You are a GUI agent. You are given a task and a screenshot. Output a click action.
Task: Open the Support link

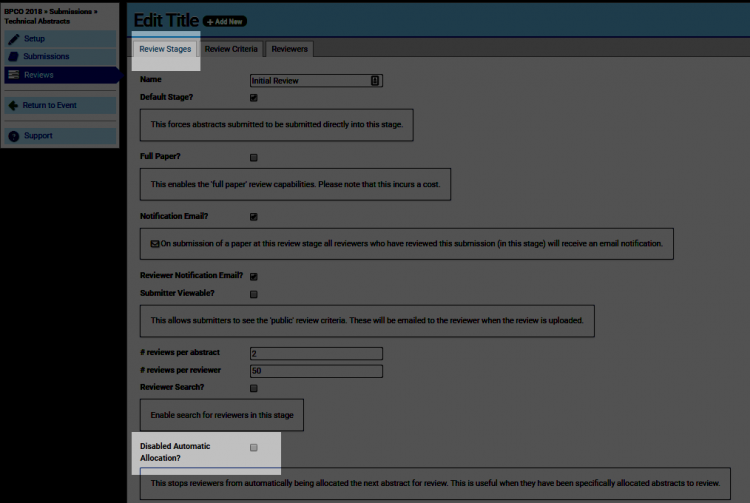click(x=60, y=136)
